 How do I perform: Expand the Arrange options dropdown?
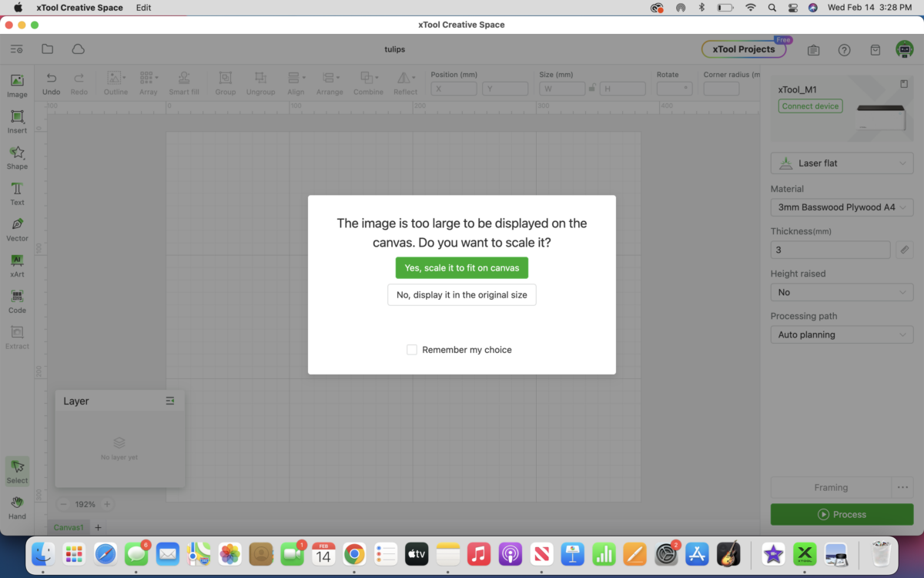pyautogui.click(x=338, y=78)
